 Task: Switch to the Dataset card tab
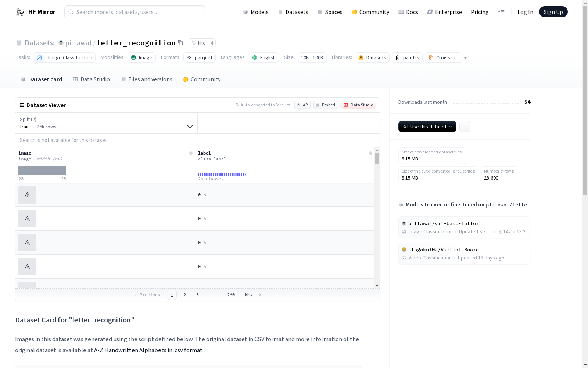(x=41, y=79)
